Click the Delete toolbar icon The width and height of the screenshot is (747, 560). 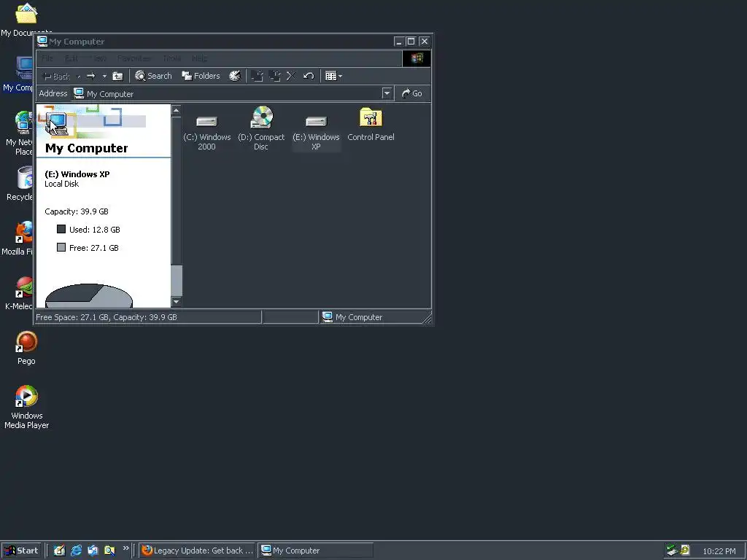tap(291, 76)
